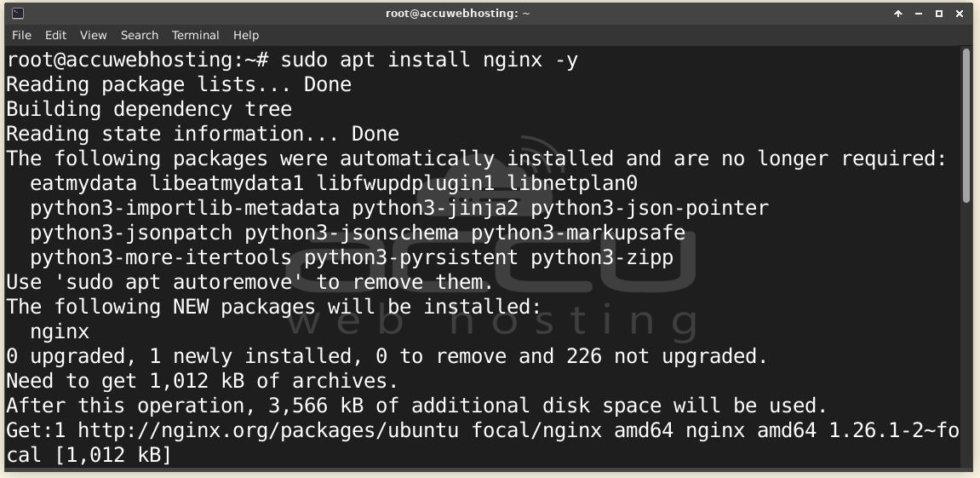Open the View menu
This screenshot has width=980, height=478.
[x=93, y=35]
